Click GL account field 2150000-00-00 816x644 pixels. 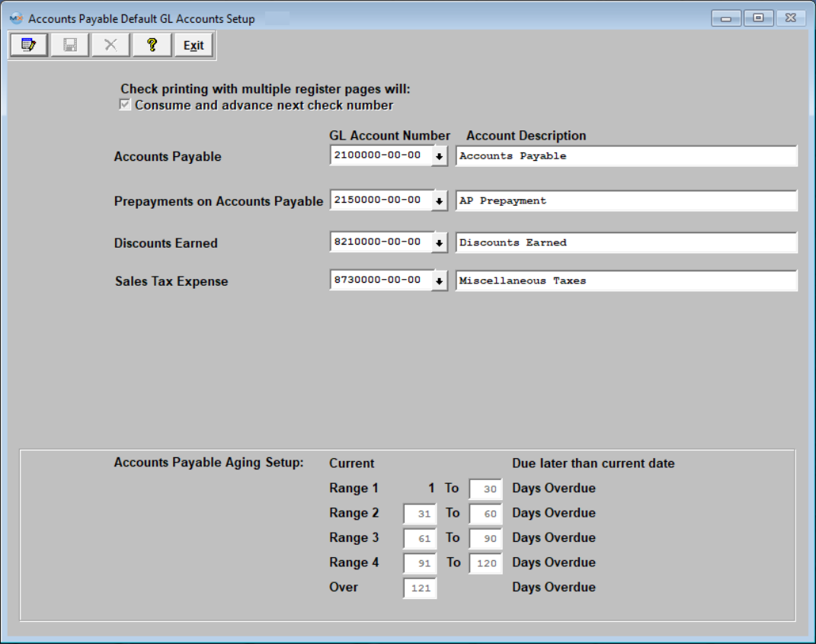tap(380, 200)
